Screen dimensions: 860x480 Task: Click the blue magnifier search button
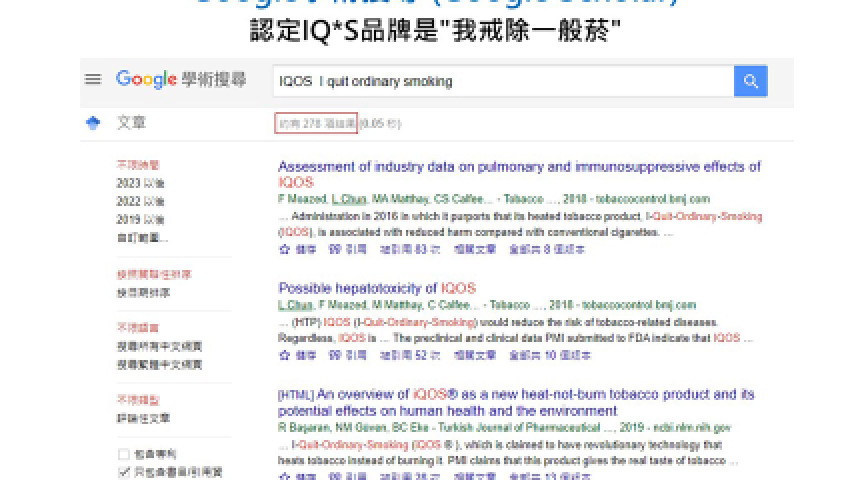(x=750, y=81)
